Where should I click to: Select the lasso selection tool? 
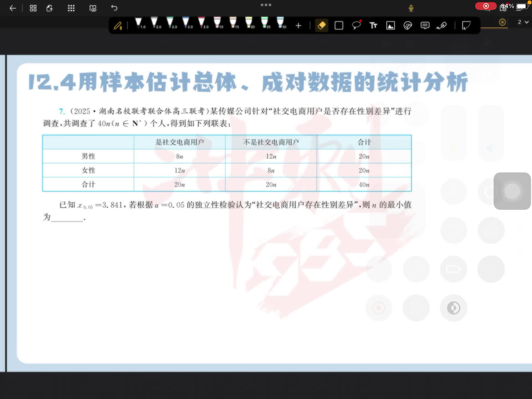point(356,25)
